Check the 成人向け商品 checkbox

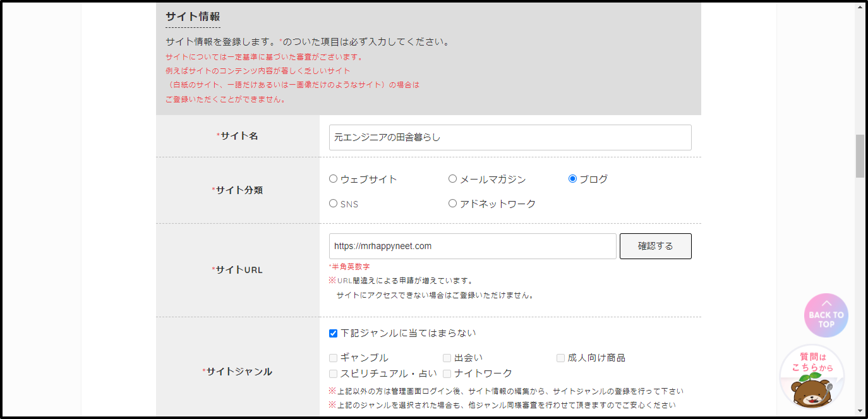coord(561,358)
